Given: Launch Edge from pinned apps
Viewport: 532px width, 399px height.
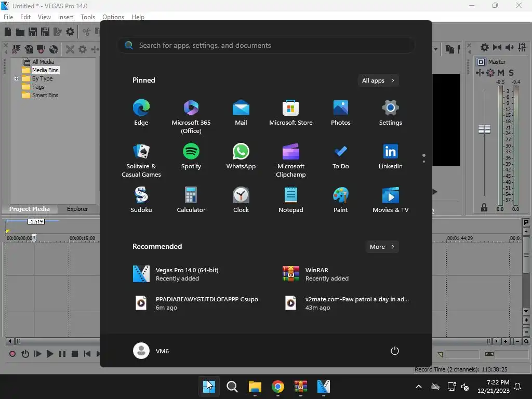Looking at the screenshot, I should point(141,113).
